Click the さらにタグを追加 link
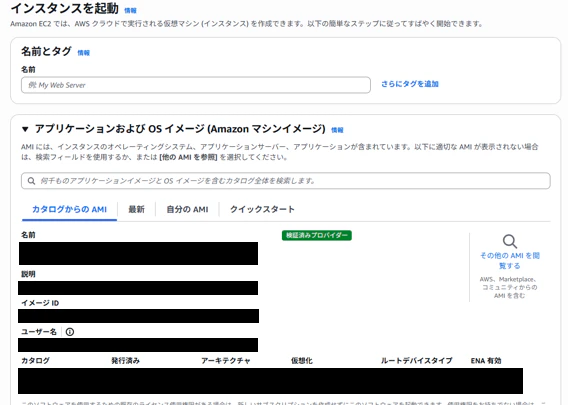Viewport: 568px width, 405px height. coord(410,84)
